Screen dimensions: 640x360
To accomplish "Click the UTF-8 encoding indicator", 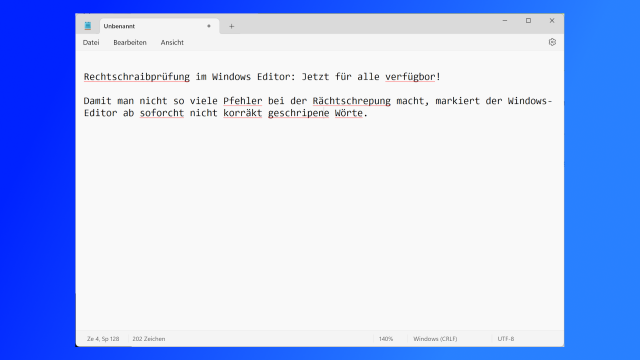I will [506, 339].
